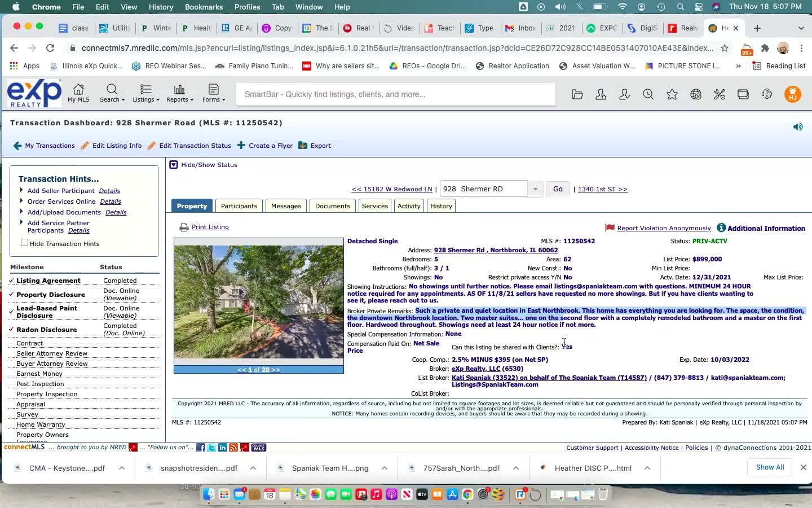Screen dimensions: 812x508
Task: Click the LinkedIn icon in footer
Action: coord(223,448)
